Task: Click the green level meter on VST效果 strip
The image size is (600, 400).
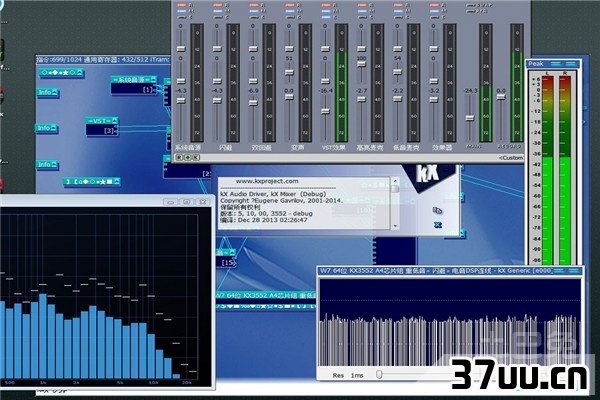Action: (x=341, y=83)
